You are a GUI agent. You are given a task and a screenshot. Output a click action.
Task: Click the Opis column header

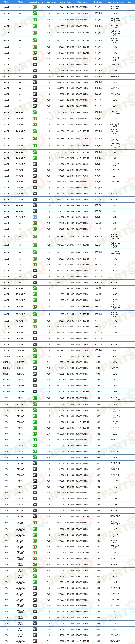(129, 2)
